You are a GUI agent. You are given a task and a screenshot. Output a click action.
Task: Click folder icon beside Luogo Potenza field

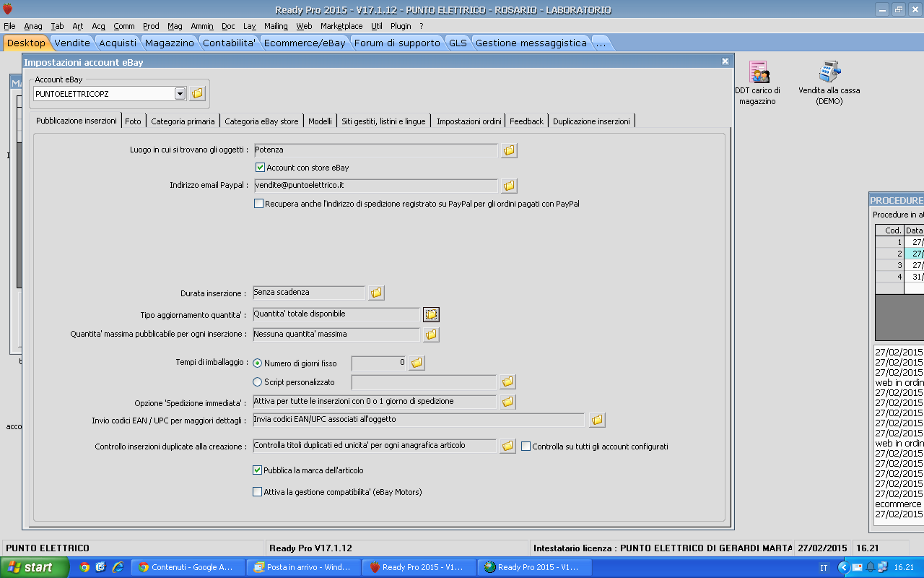point(509,150)
